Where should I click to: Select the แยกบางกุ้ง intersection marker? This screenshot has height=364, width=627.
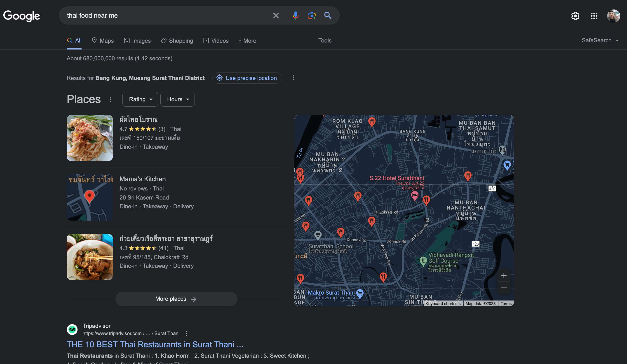(502, 150)
